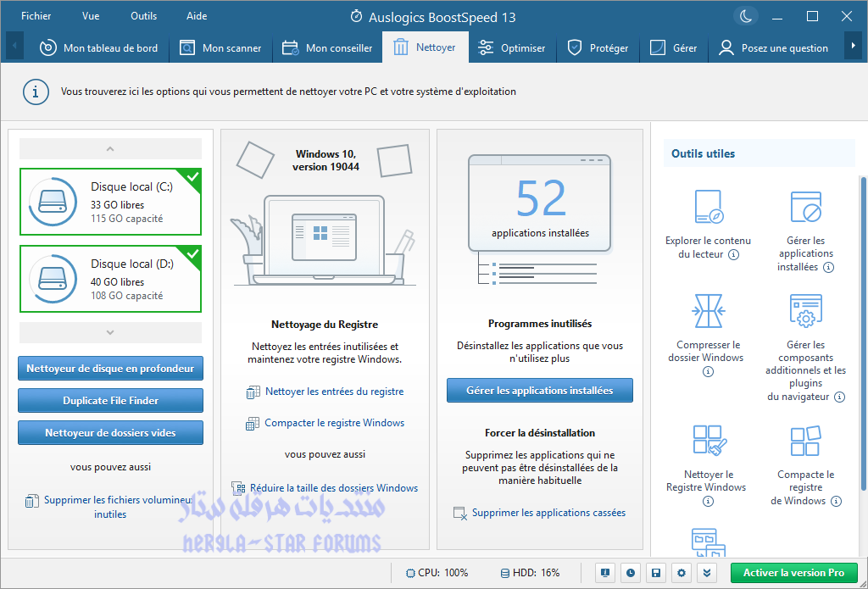
Task: Open Duplicate File Finder
Action: click(110, 401)
